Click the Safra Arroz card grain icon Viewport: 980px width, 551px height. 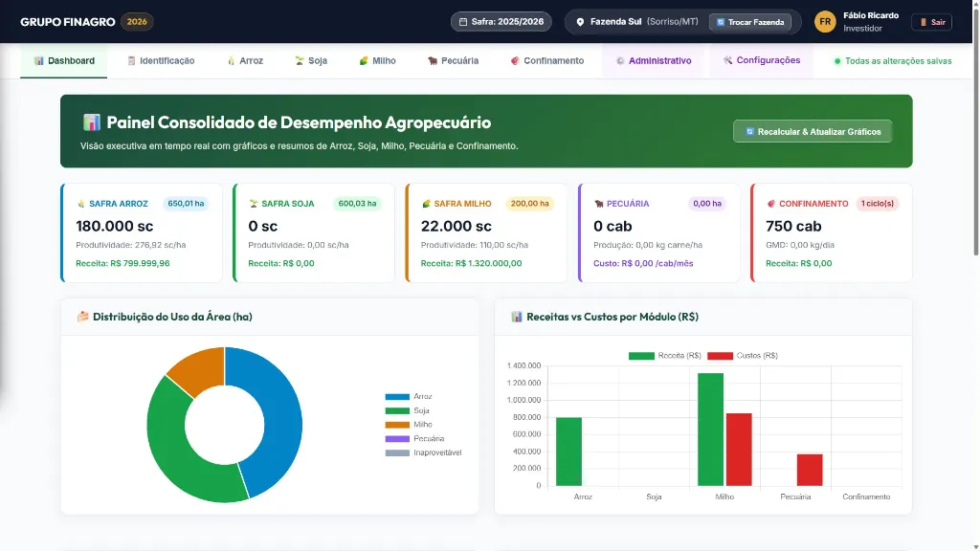[80, 204]
